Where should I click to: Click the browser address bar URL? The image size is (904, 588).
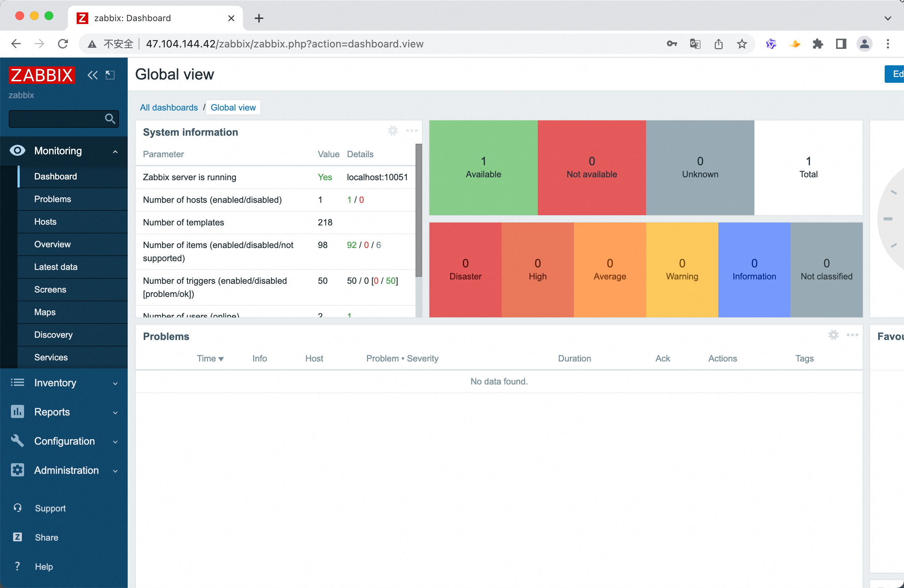(x=285, y=44)
